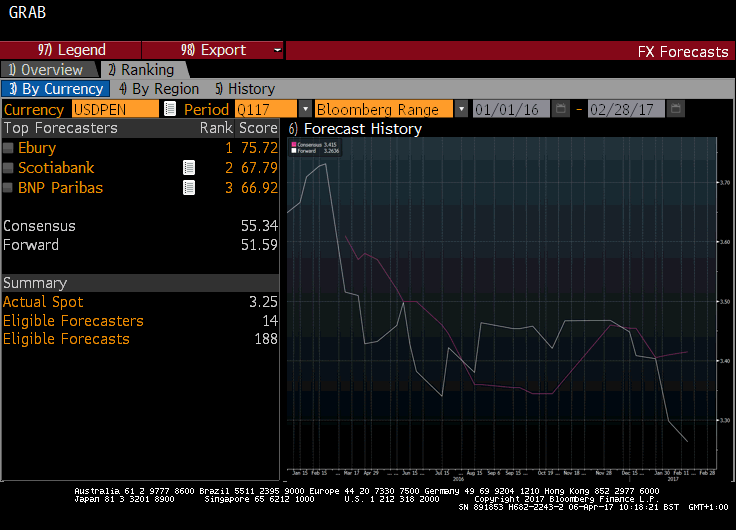Click the Scotiabank score 67.79
Viewport: 736px width, 530px height.
click(x=259, y=168)
